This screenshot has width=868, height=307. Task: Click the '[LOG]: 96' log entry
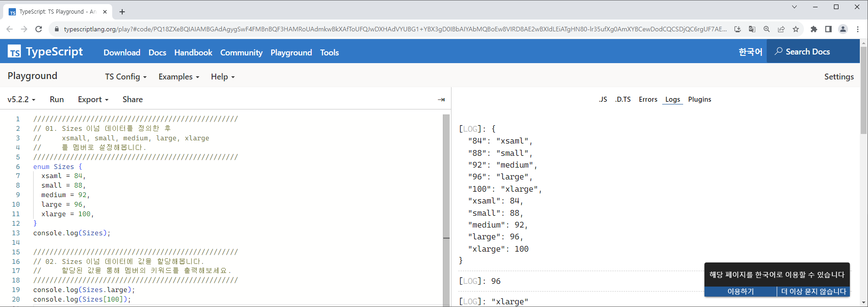point(480,281)
